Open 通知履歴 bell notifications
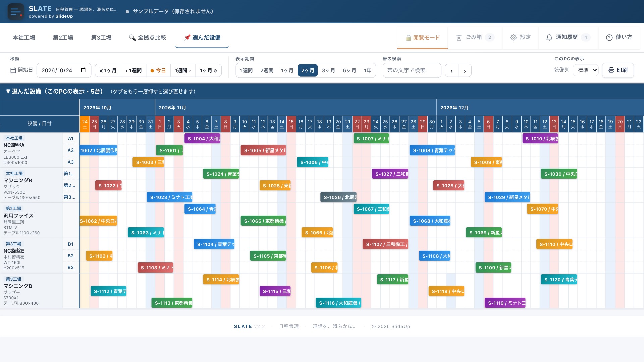Image resolution: width=644 pixels, height=362 pixels. coord(568,37)
